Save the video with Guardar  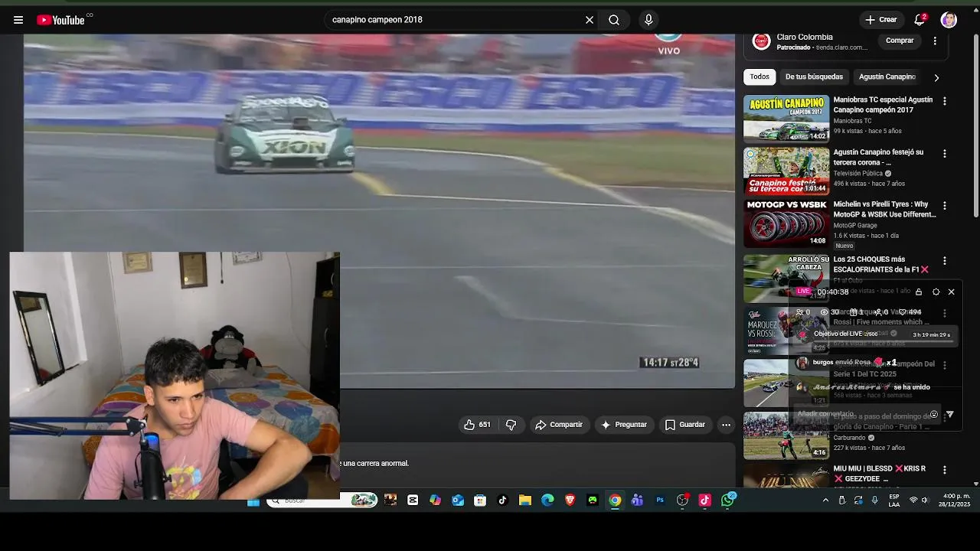[x=684, y=425]
